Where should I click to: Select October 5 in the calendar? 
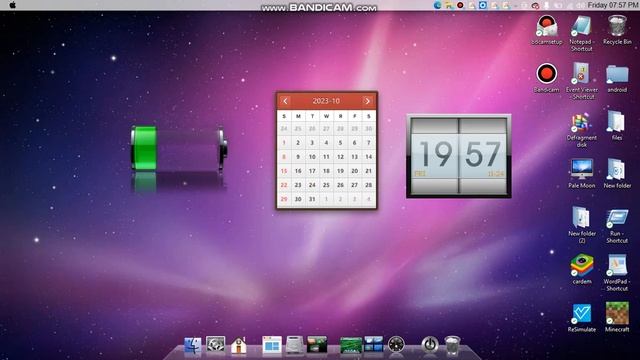point(340,143)
